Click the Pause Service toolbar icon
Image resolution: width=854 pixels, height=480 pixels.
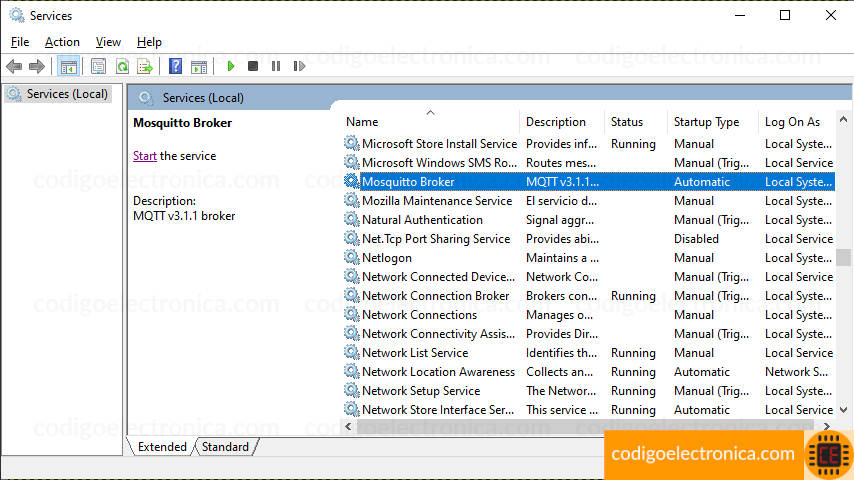coord(276,66)
